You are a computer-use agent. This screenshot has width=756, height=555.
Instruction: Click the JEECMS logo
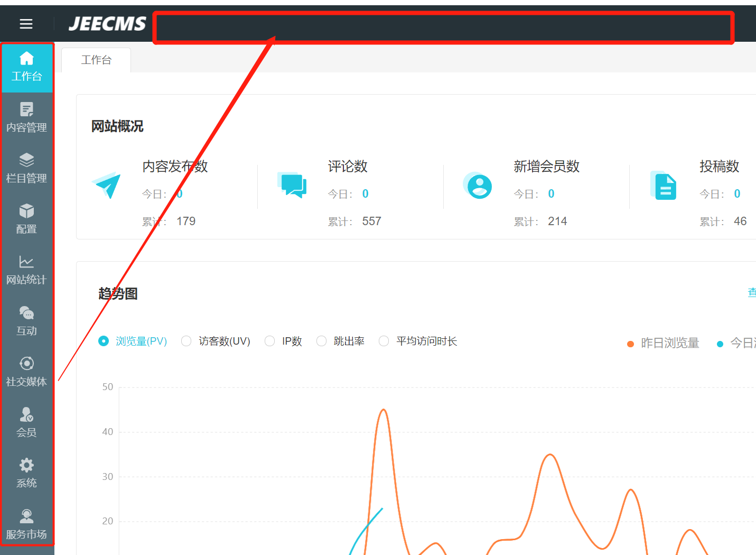click(x=107, y=24)
